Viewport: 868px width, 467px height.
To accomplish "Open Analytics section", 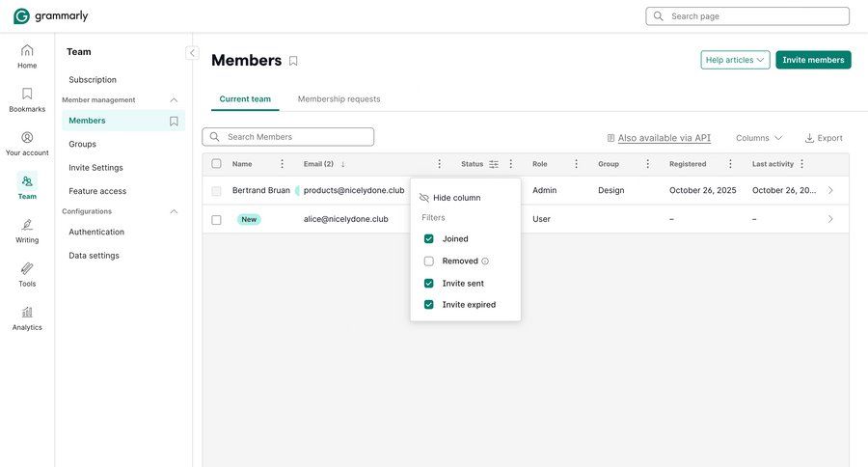I will [x=27, y=318].
